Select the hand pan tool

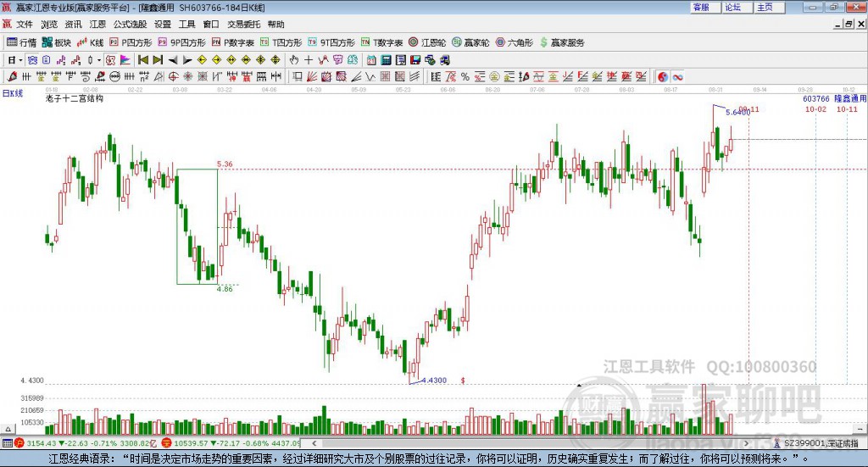294,60
